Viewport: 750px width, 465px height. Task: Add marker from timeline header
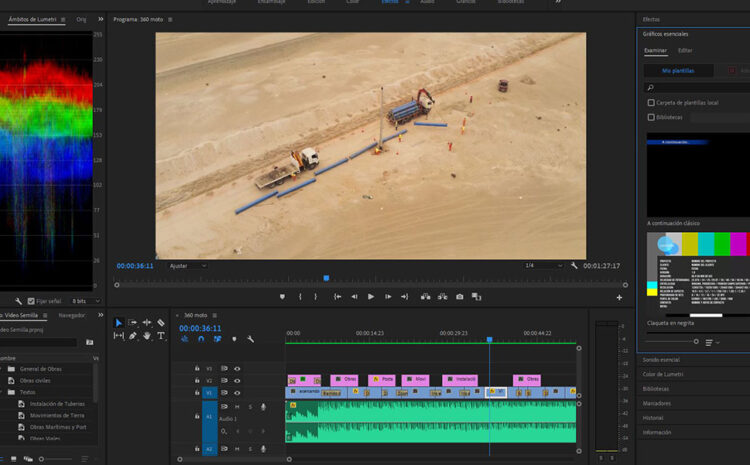234,339
